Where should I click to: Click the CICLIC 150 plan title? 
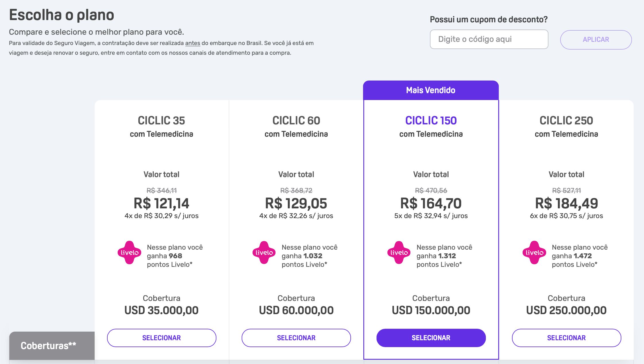431,120
